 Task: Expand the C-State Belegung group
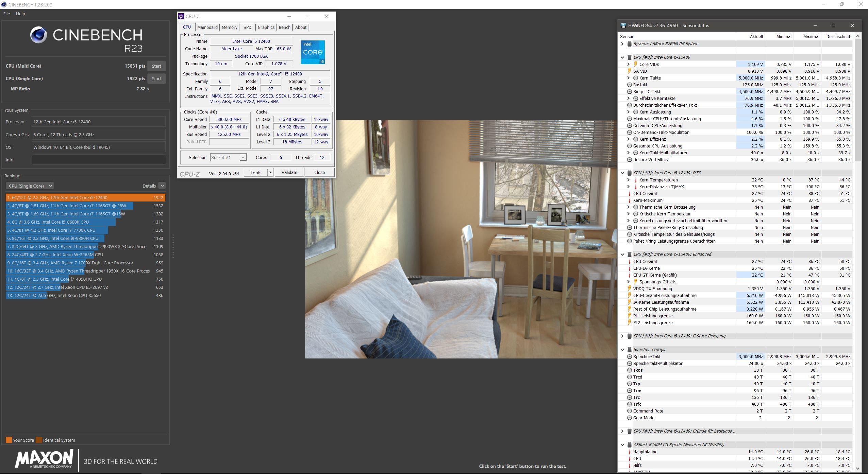point(622,336)
